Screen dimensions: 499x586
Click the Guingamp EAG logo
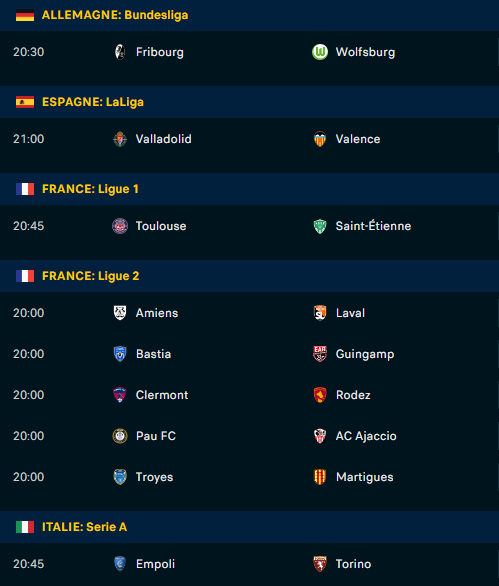pos(320,354)
